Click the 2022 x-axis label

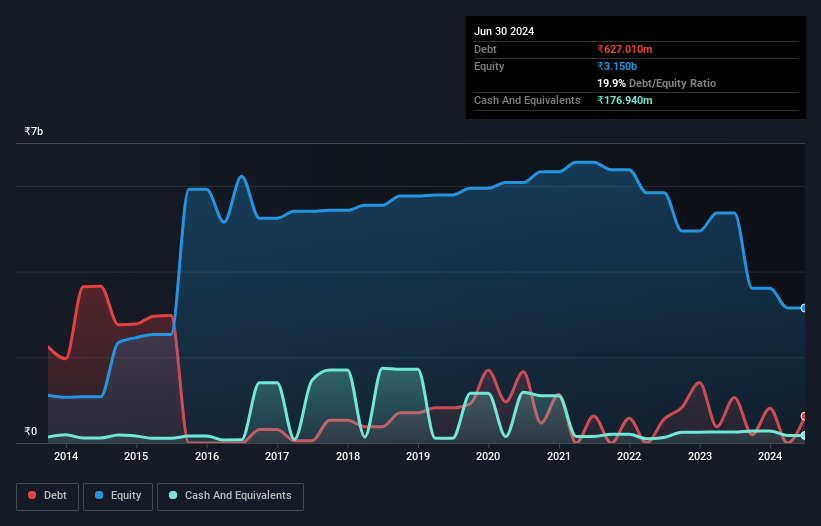coord(629,456)
